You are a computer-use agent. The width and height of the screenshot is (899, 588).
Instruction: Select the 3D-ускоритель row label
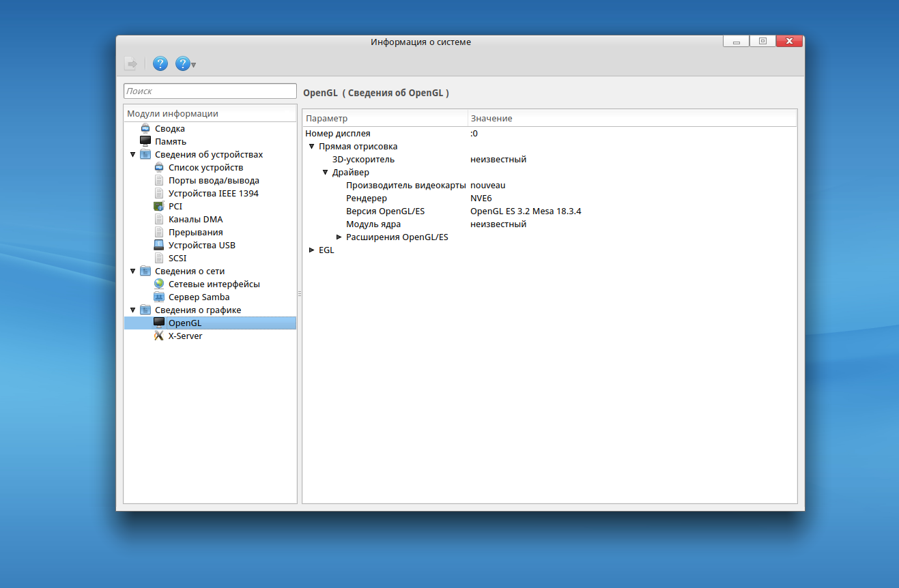(363, 160)
